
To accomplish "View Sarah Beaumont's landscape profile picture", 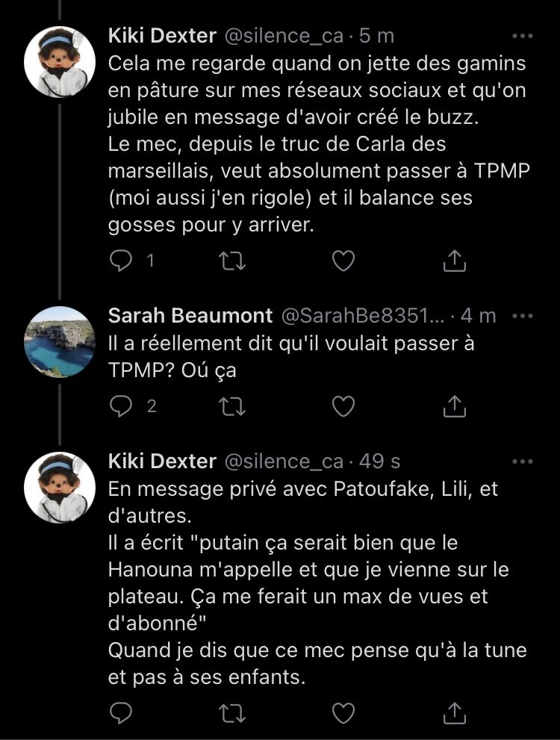I will tap(60, 341).
